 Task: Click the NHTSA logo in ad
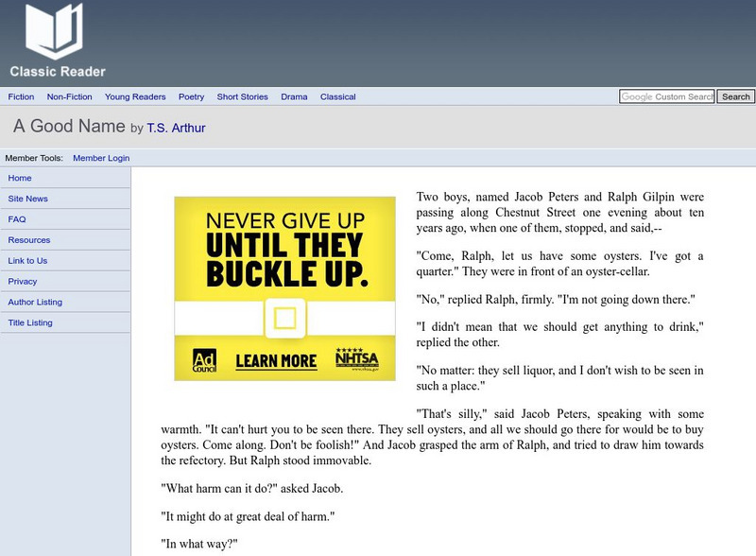click(357, 359)
